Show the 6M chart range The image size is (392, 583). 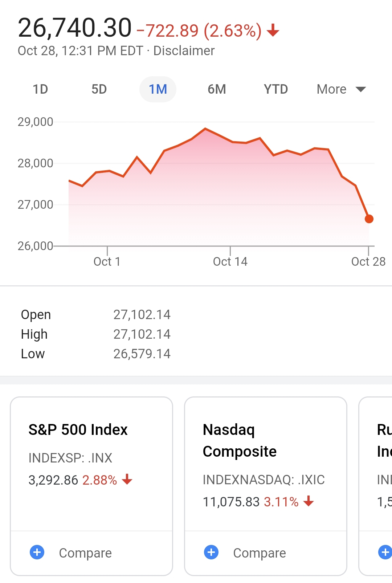[217, 89]
